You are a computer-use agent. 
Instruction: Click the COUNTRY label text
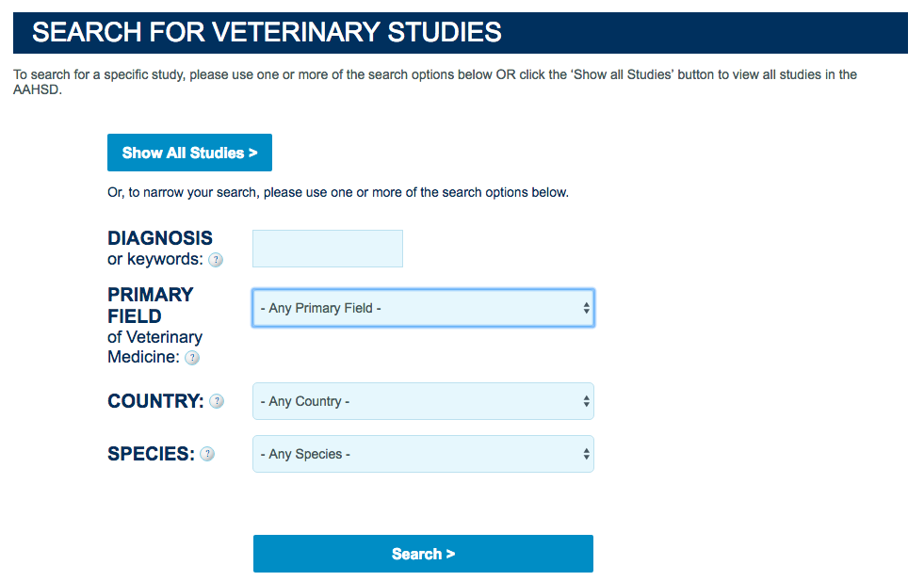point(155,401)
